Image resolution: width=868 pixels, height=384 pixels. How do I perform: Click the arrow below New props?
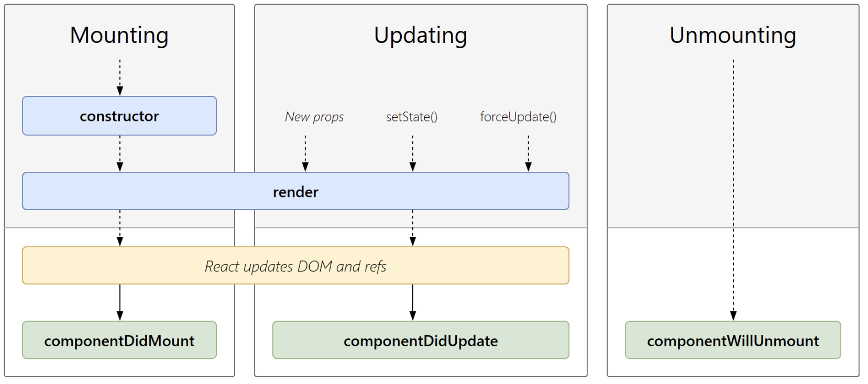click(x=305, y=153)
